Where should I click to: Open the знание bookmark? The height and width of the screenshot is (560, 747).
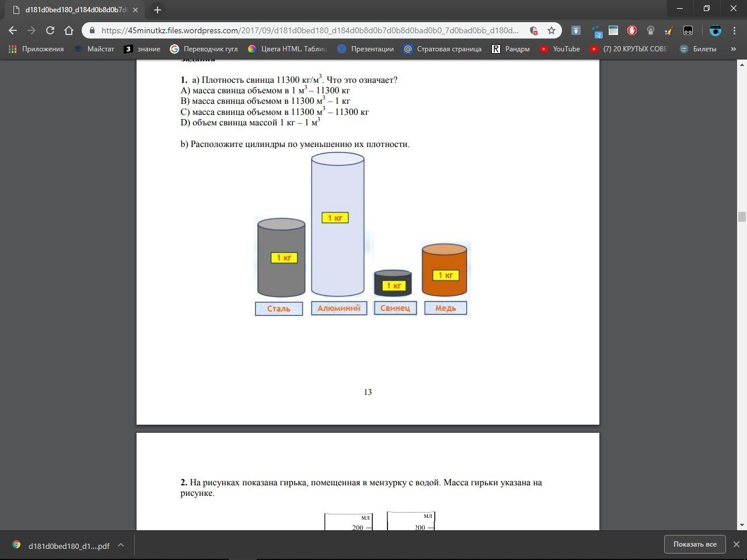[142, 49]
